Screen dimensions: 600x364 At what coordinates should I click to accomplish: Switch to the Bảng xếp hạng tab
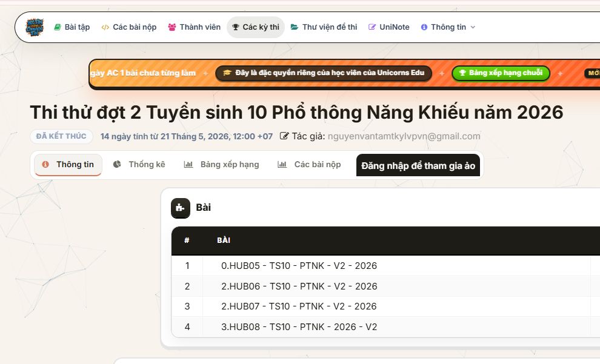click(222, 164)
